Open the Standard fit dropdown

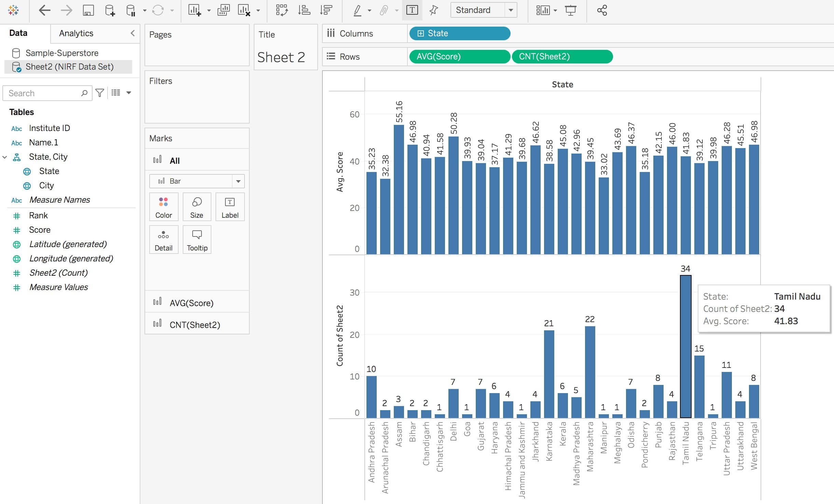click(511, 10)
